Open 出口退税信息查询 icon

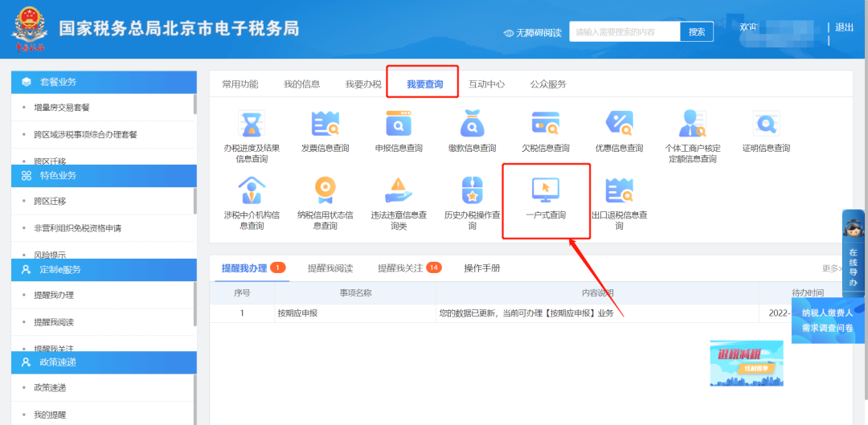click(619, 190)
